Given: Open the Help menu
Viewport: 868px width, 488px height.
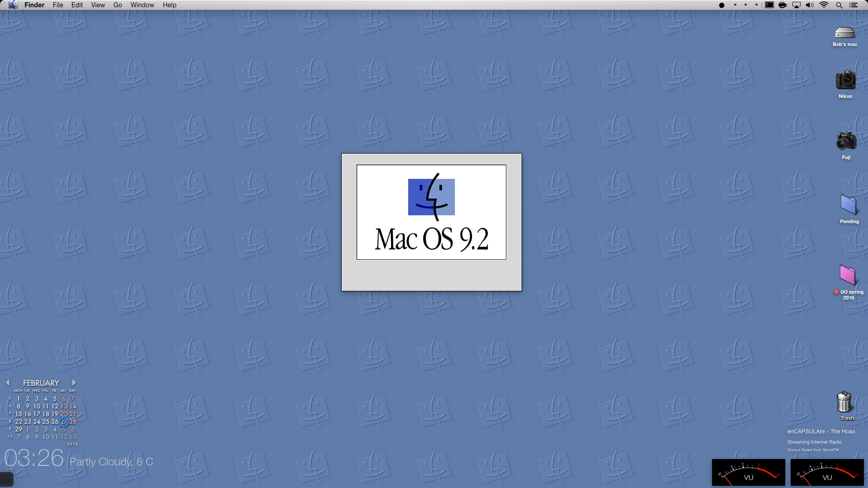Looking at the screenshot, I should [170, 5].
